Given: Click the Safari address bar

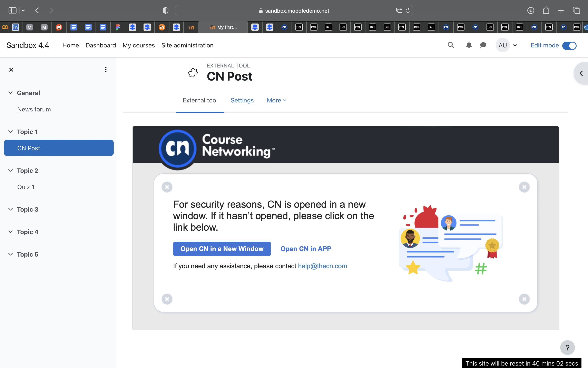Looking at the screenshot, I should [x=294, y=10].
